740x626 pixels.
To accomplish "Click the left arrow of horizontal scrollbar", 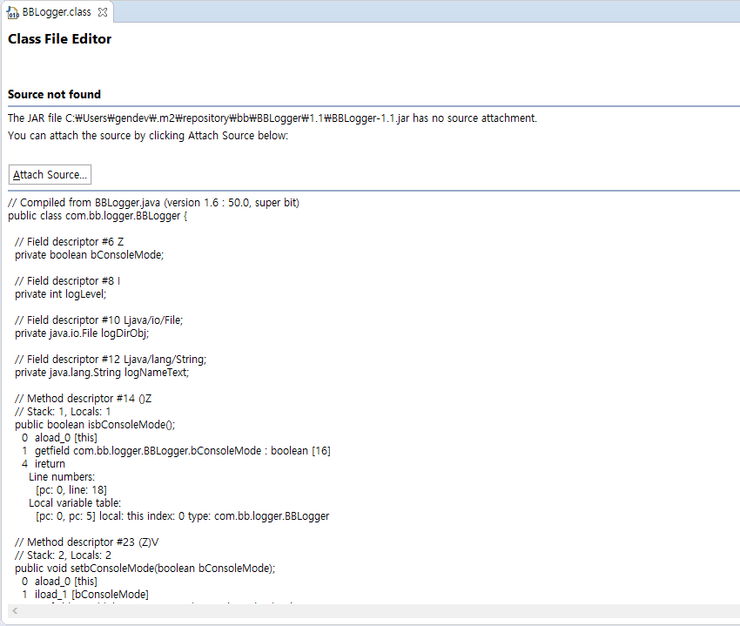I will [13, 610].
